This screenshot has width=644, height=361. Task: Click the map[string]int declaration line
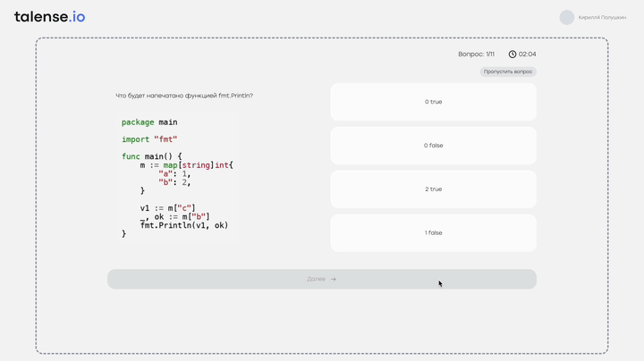186,165
